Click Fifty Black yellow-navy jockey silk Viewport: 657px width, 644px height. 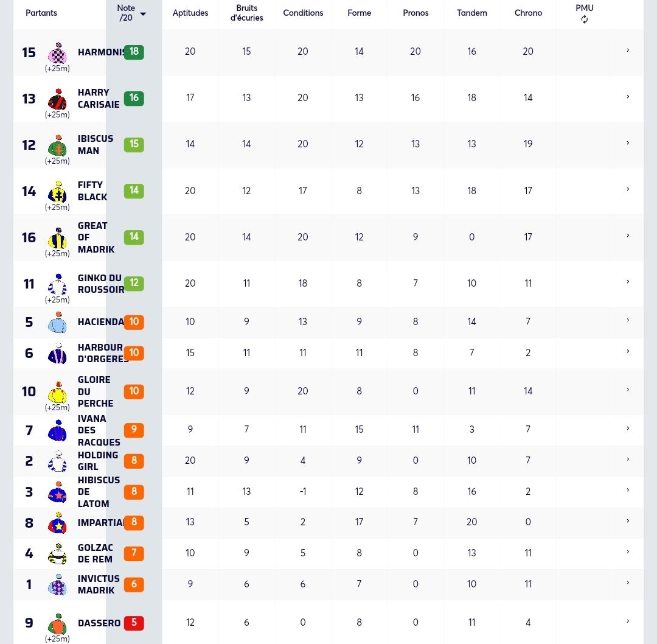(x=57, y=192)
